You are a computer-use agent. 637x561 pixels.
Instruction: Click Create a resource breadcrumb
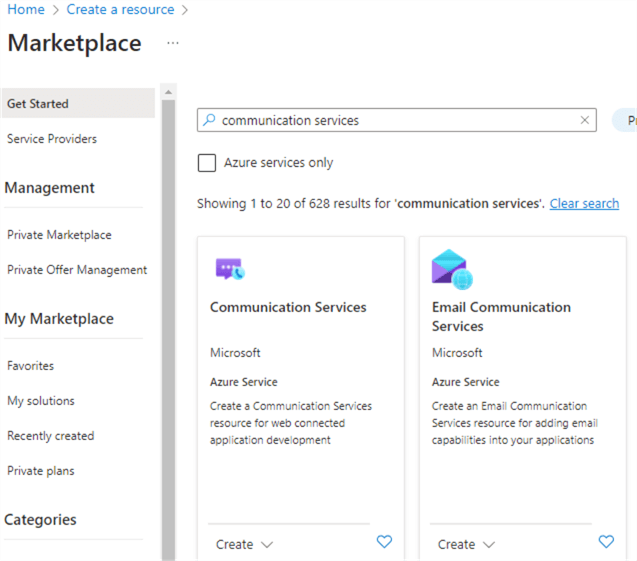pyautogui.click(x=120, y=10)
